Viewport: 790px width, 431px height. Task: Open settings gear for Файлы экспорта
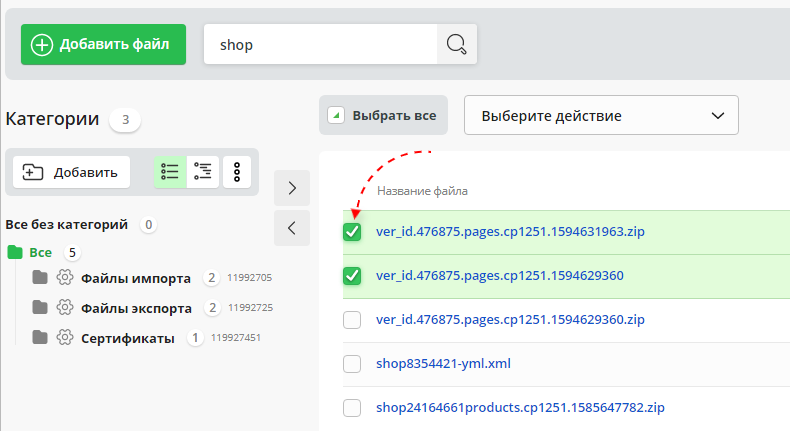point(65,308)
